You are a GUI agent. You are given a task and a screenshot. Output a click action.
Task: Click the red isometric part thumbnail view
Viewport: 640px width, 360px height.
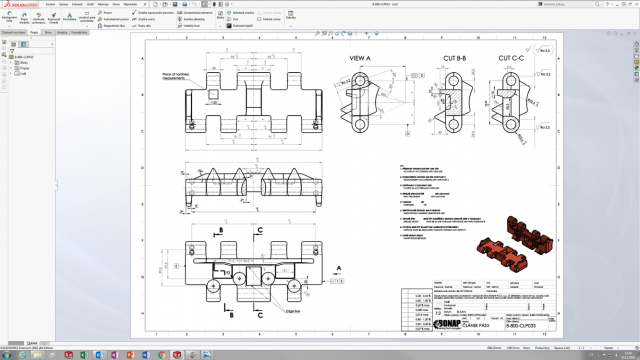pyautogui.click(x=516, y=245)
